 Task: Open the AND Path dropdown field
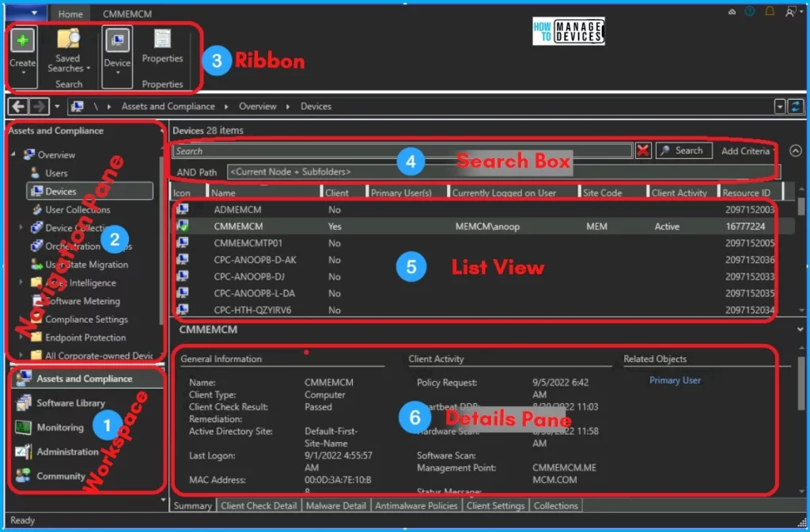click(x=502, y=172)
